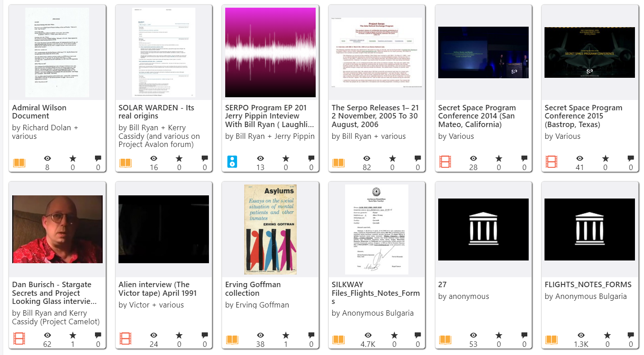Viewport: 644px width, 355px height.
Task: Click the reviews bubble on Erving Goffman collection card
Action: click(x=311, y=335)
